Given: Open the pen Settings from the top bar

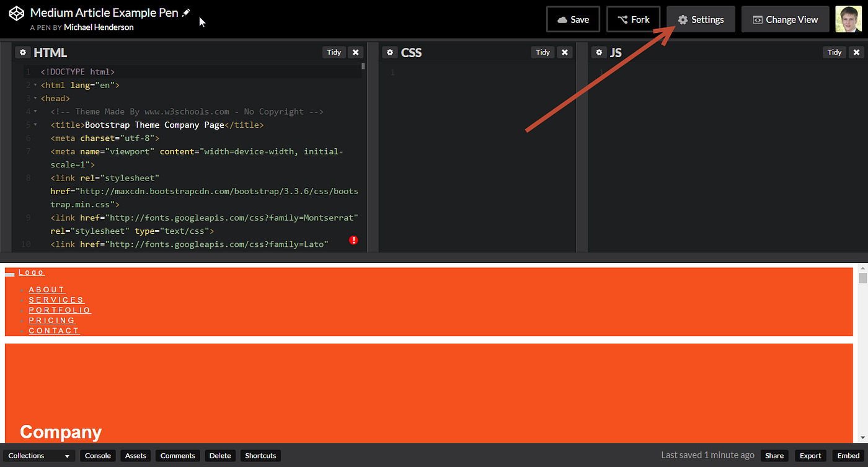Looking at the screenshot, I should (x=701, y=19).
